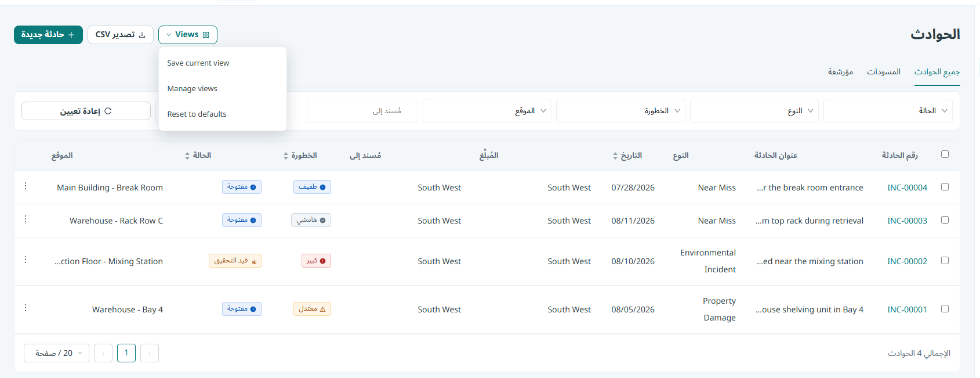Toggle the select-all checkbox in table header
This screenshot has width=980, height=378.
945,154
